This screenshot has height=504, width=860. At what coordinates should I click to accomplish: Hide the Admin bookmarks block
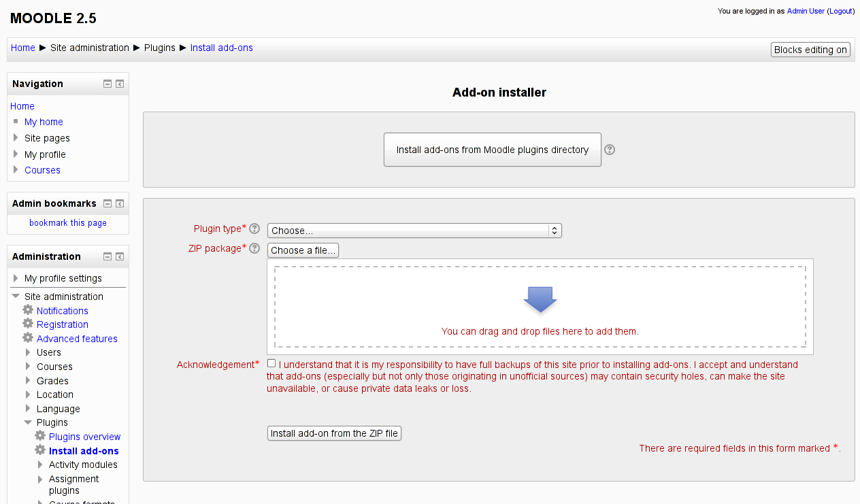point(107,203)
